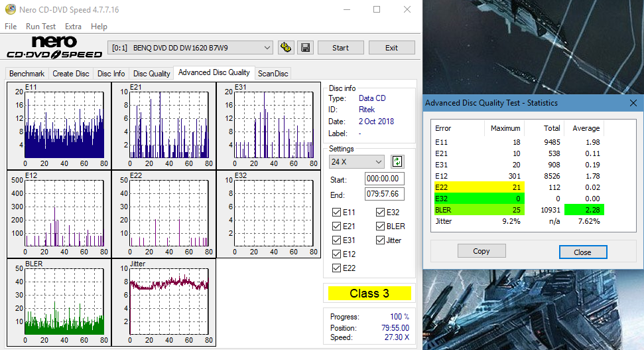Screen dimensions: 644x350
Task: Maximize the Nero CD-DVD Speed window
Action: pyautogui.click(x=377, y=9)
